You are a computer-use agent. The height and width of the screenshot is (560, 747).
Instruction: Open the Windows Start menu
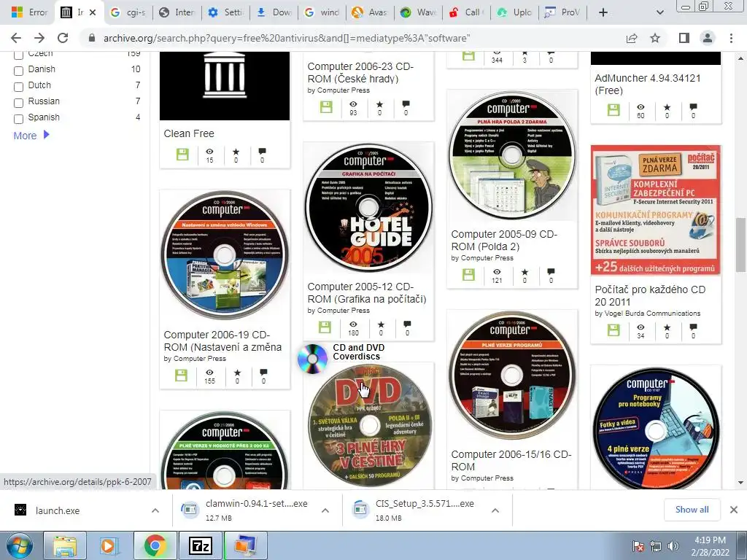pos(19,545)
